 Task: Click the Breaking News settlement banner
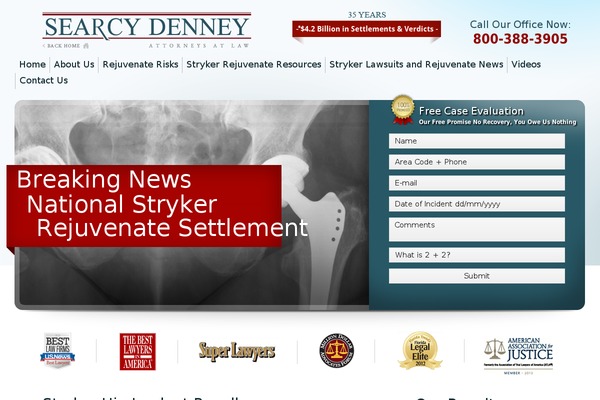coord(144,206)
